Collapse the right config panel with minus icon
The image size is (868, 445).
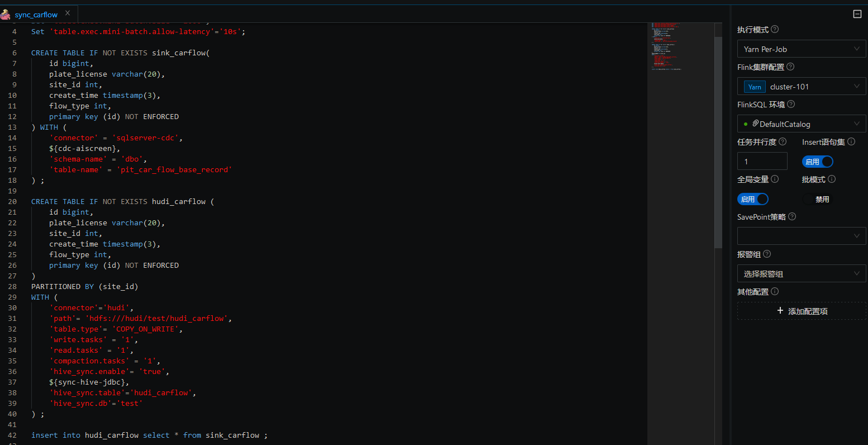pos(857,14)
